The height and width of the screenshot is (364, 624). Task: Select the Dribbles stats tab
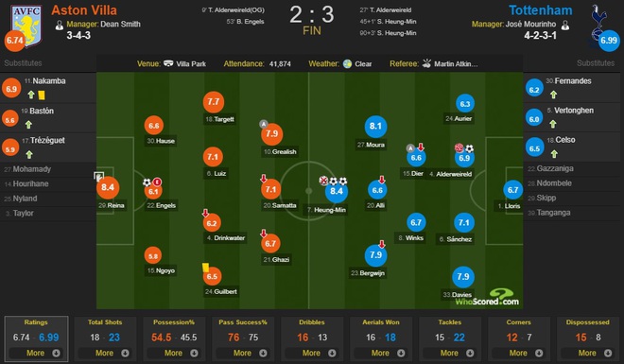point(312,338)
